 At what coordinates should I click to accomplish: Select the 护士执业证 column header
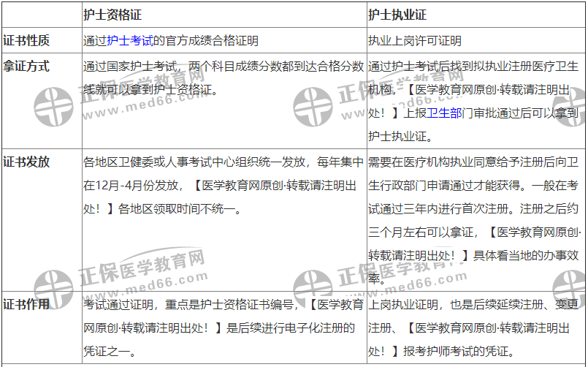(397, 15)
